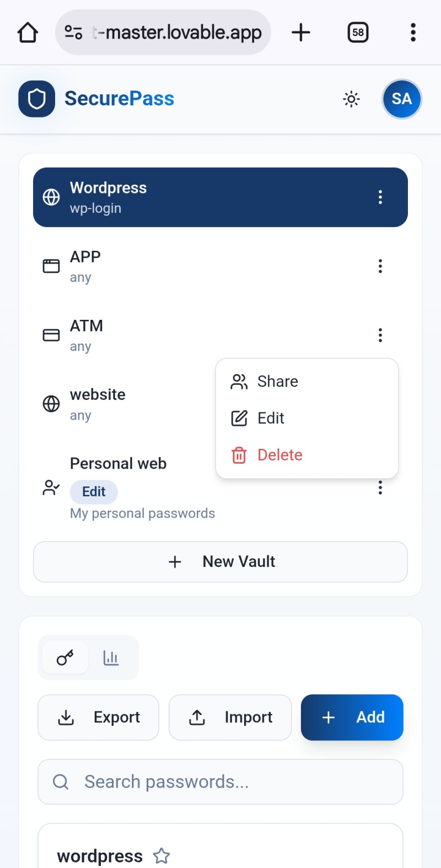Open the Wordpress vault options menu
Viewport: 441px width, 868px height.
point(380,197)
